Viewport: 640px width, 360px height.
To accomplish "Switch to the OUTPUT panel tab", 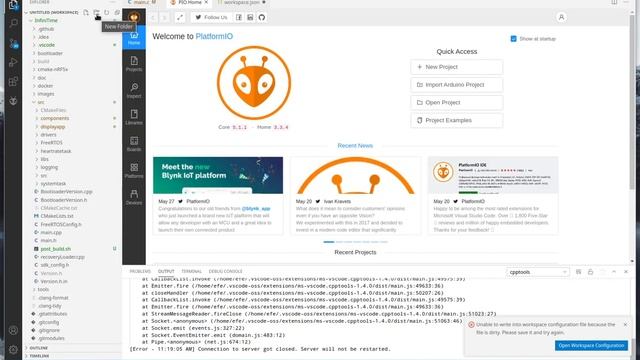I will [166, 271].
